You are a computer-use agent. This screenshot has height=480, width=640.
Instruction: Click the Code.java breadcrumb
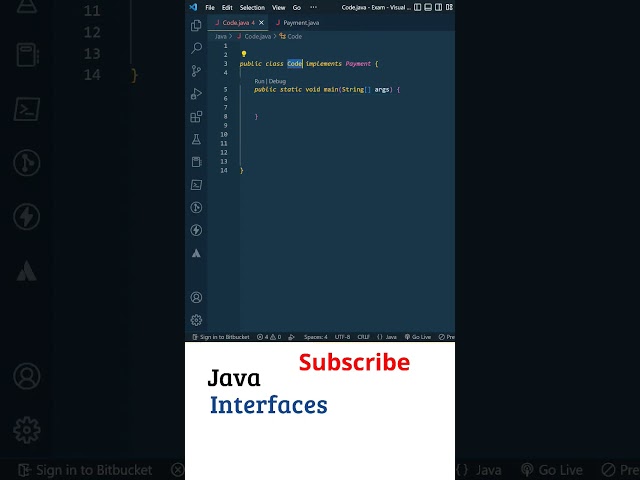coord(258,36)
